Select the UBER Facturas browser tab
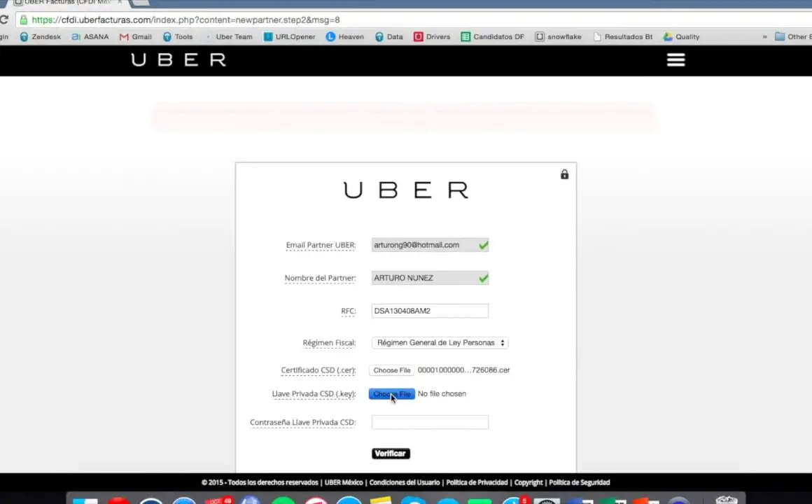The image size is (812, 504). (68, 3)
